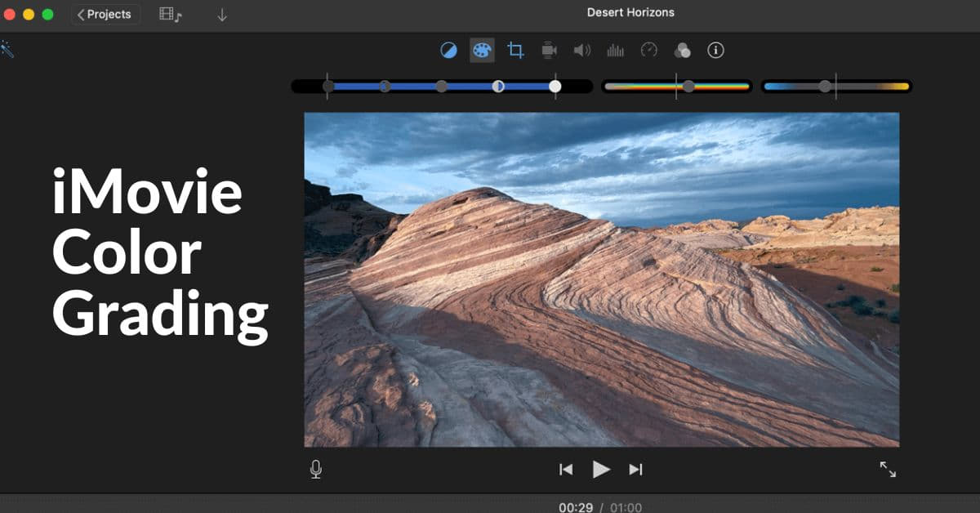Screen dimensions: 980x513
Task: Click the 00:29 current time readout
Action: [x=576, y=507]
